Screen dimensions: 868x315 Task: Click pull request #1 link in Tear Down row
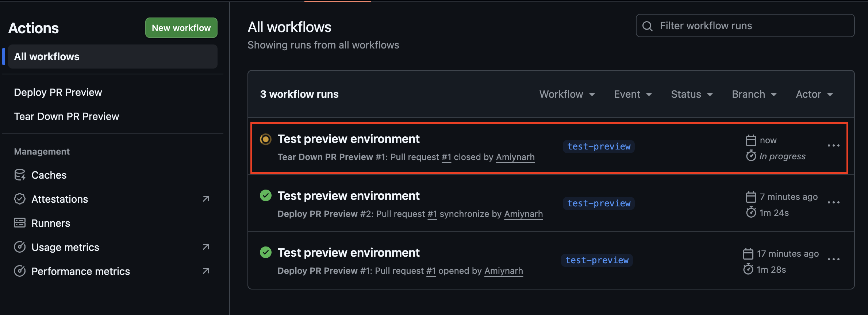click(446, 157)
